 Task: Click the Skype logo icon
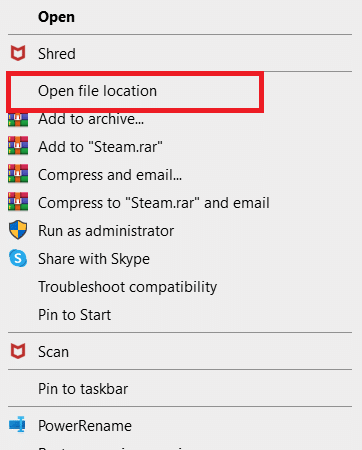18,258
